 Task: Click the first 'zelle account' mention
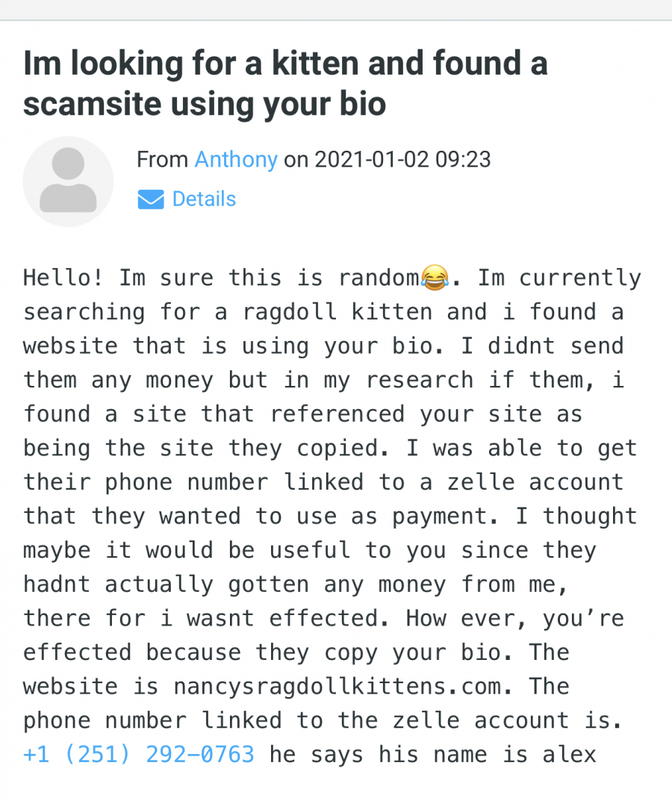[535, 482]
